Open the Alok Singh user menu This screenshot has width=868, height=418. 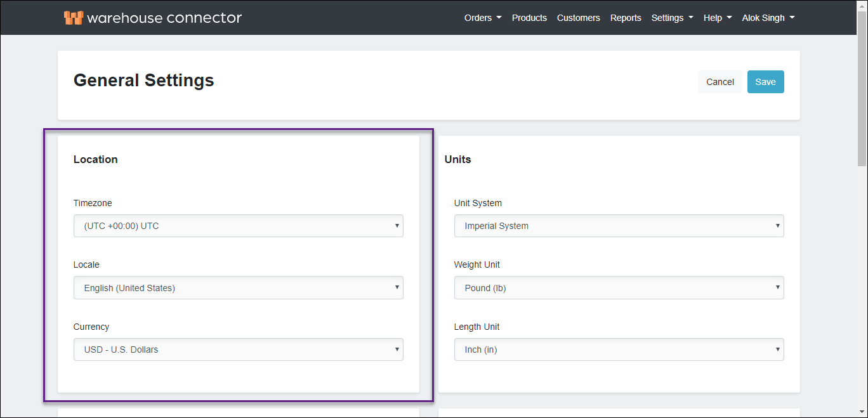click(x=768, y=18)
